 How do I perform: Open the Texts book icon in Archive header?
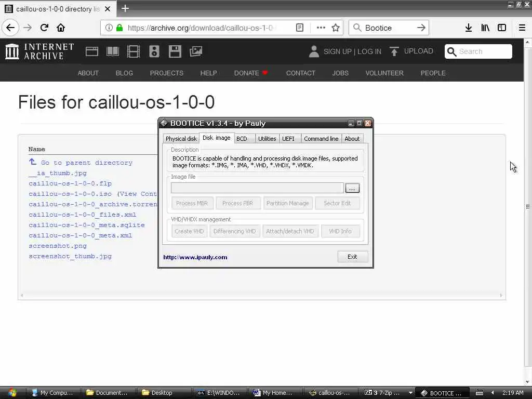pyautogui.click(x=113, y=51)
